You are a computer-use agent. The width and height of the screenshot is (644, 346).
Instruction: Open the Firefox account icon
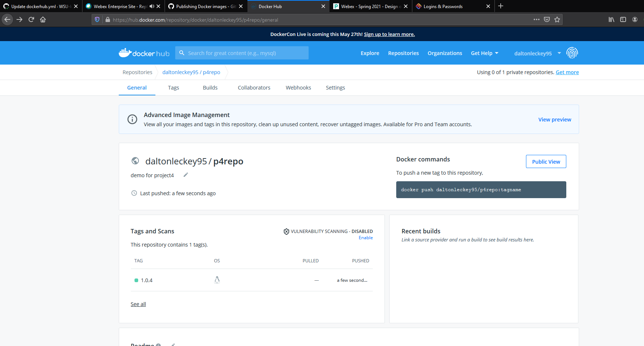(x=635, y=19)
